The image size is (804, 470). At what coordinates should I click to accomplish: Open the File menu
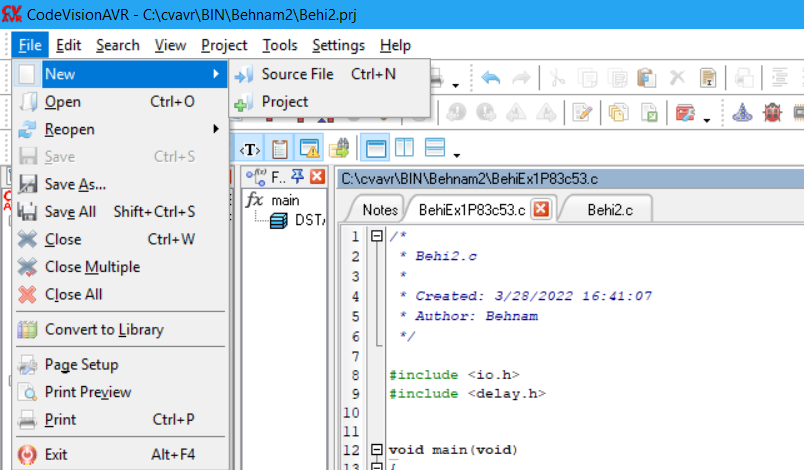pyautogui.click(x=30, y=45)
